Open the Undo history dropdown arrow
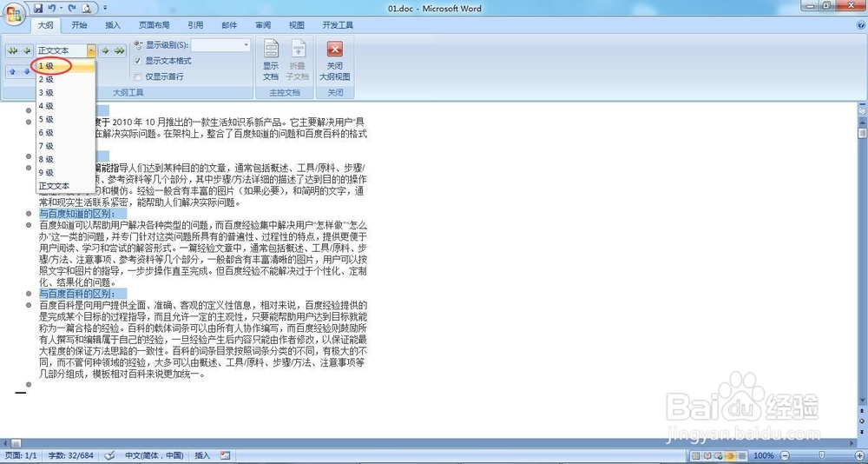Image resolution: width=868 pixels, height=464 pixels. (61, 8)
